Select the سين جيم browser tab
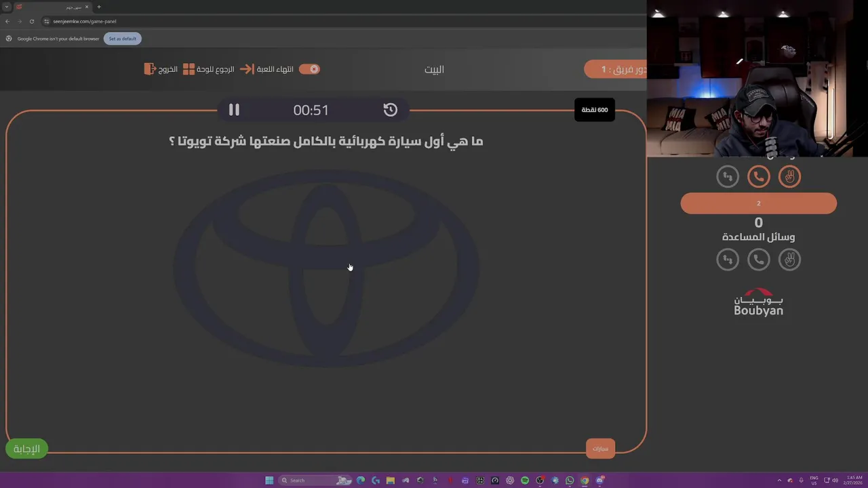This screenshot has height=488, width=868. coord(53,7)
